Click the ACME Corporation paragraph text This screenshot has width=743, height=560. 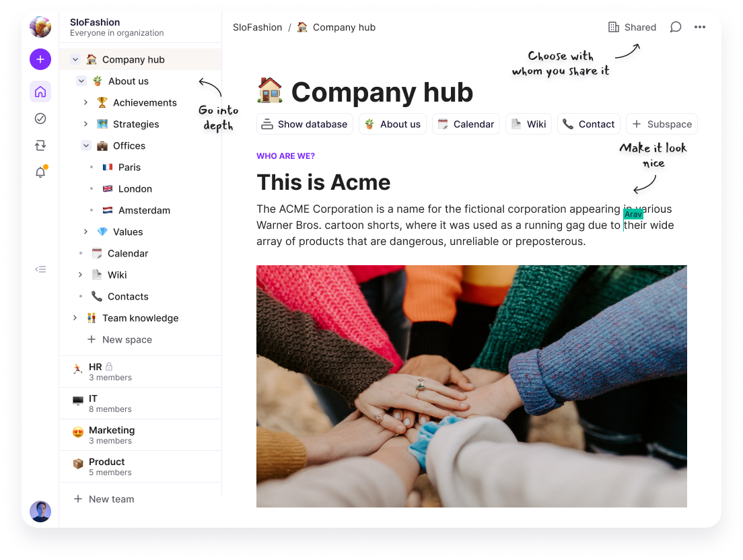point(465,225)
